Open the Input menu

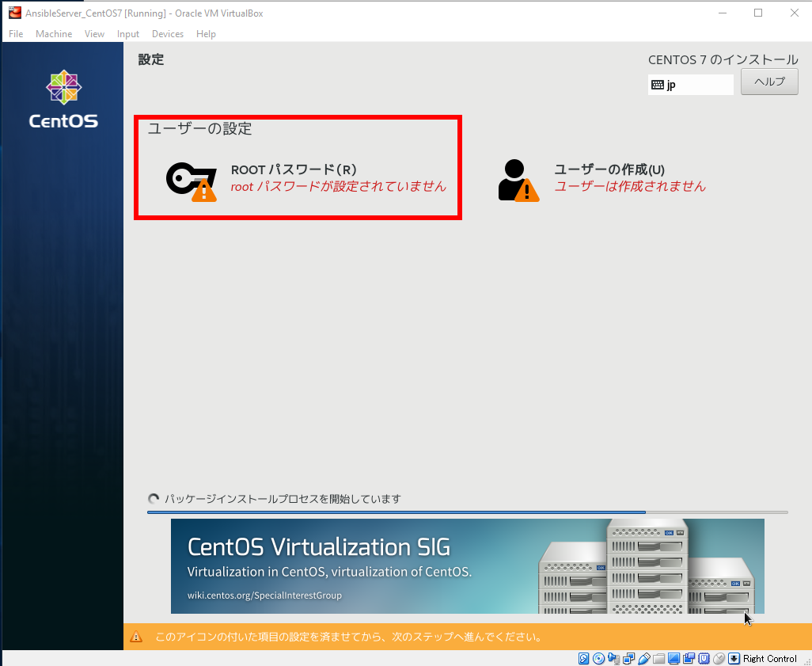click(x=128, y=34)
